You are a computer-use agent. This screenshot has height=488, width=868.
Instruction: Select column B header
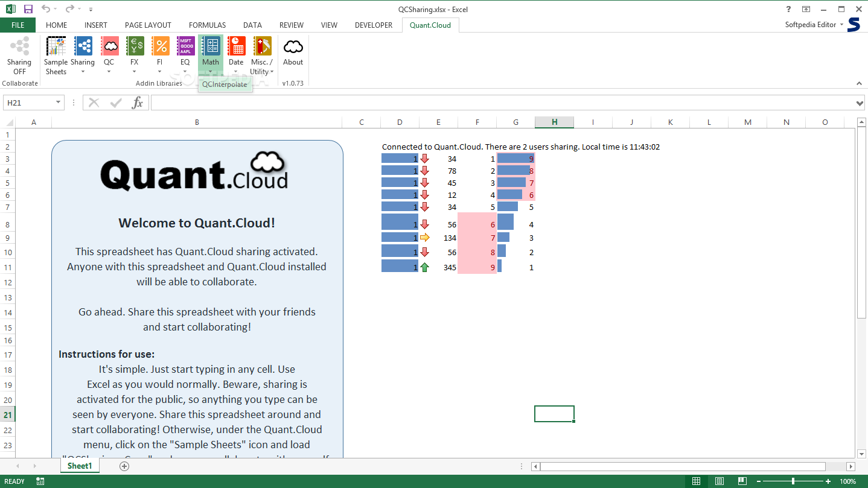(x=197, y=122)
